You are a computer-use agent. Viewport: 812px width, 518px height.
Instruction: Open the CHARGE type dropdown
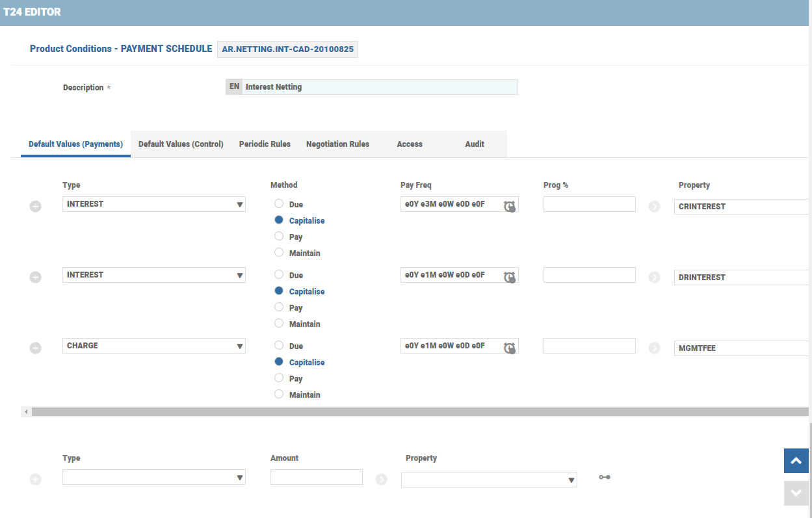pos(154,346)
